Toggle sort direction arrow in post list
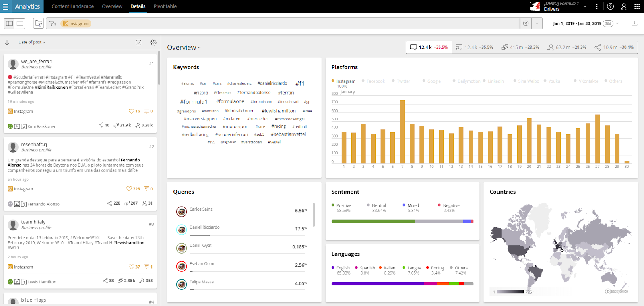The width and height of the screenshot is (644, 306). point(7,42)
